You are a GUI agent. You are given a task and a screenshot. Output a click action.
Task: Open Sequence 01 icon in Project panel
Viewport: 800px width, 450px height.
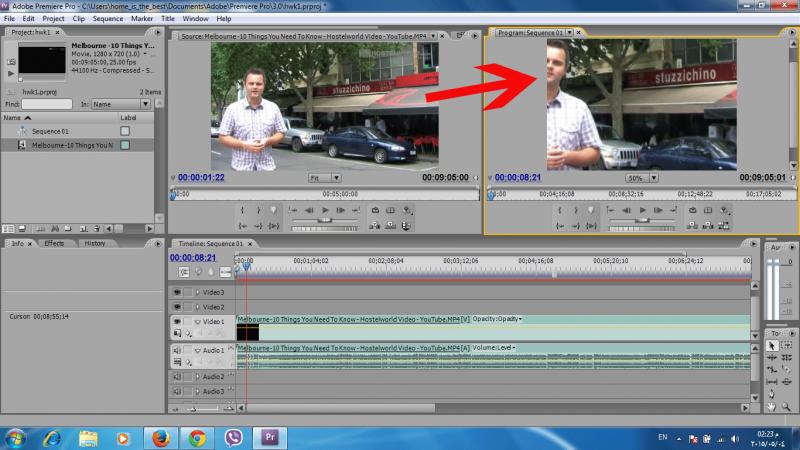point(22,131)
